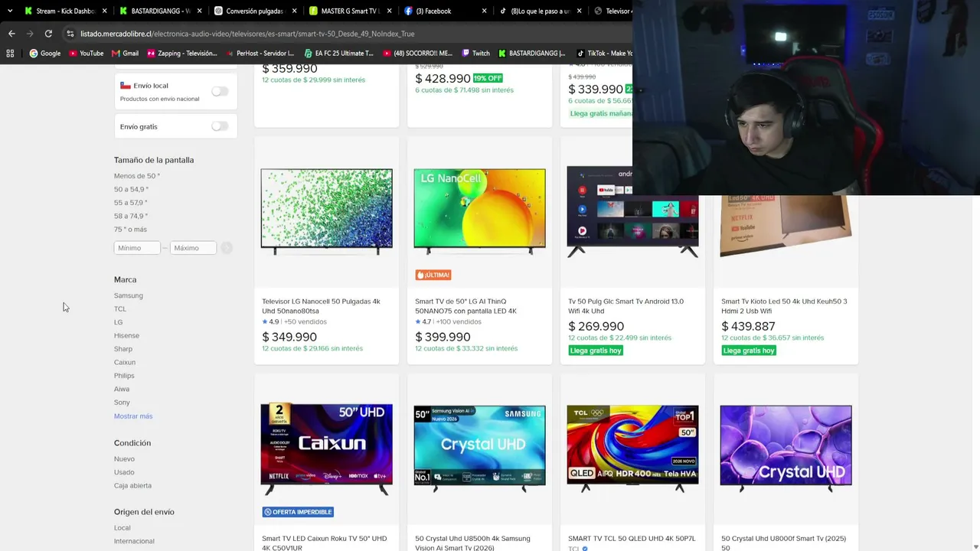Filter by LG brand
This screenshot has width=980, height=551.
point(118,322)
